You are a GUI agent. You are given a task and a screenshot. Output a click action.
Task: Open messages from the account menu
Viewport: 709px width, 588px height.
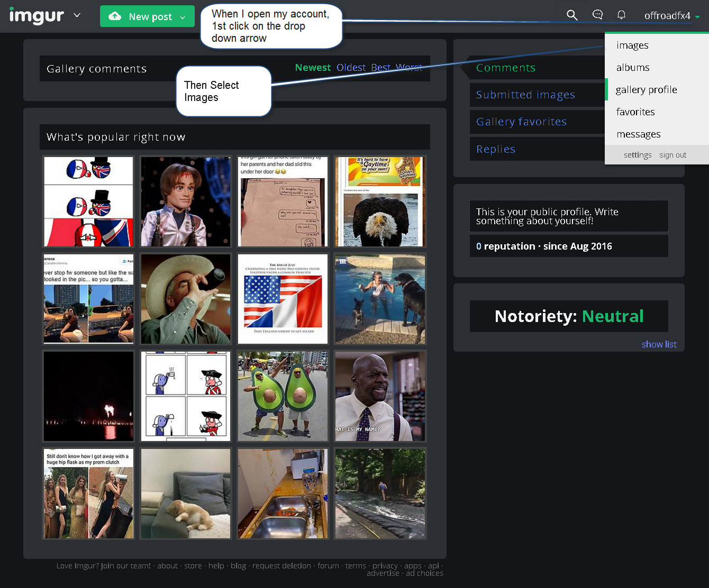click(639, 134)
